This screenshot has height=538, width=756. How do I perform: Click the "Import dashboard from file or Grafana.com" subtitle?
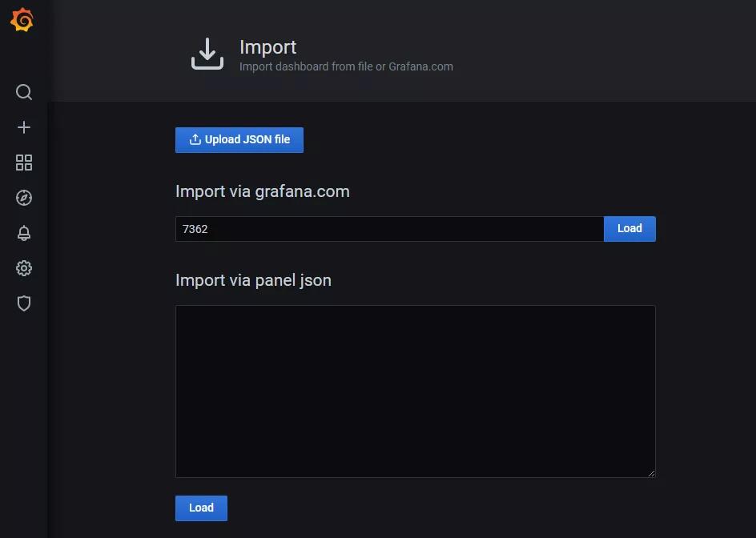click(346, 66)
